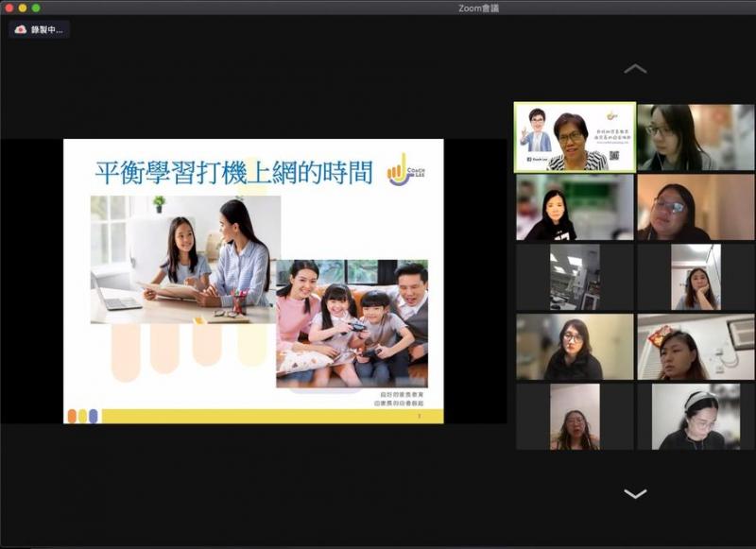Screen dimensions: 756x549
Task: Select the woman with glasses against an orange wall
Action: [696, 207]
